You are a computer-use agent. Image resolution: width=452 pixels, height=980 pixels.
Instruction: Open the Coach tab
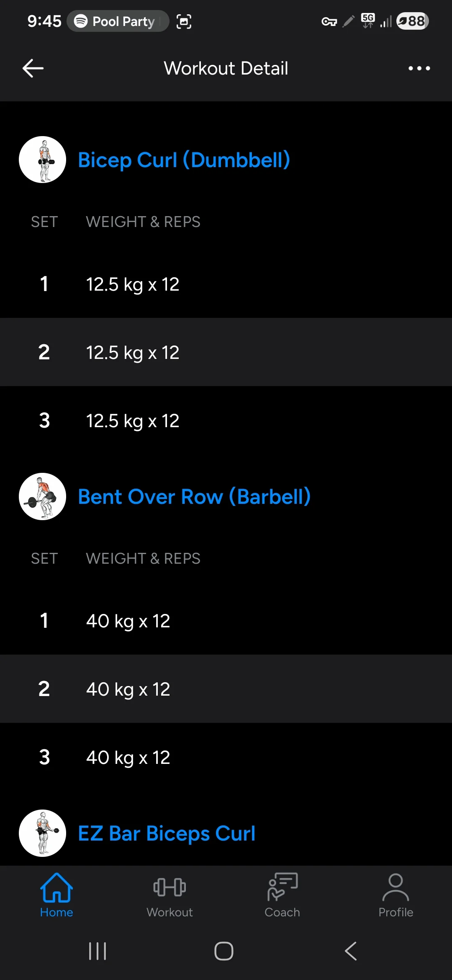(282, 895)
